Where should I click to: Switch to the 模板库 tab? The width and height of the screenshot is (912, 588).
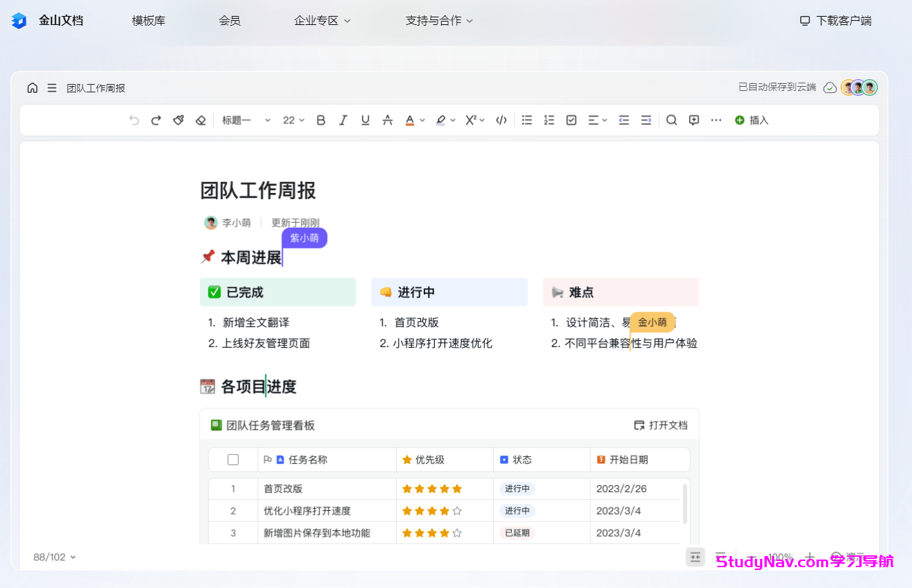[148, 20]
